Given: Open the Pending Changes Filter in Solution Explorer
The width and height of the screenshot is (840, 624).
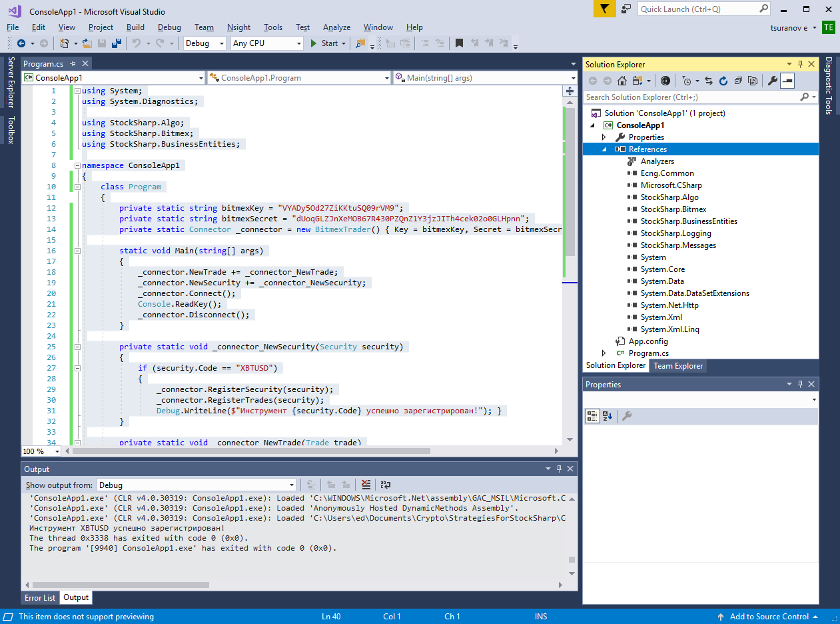Looking at the screenshot, I should [x=687, y=81].
